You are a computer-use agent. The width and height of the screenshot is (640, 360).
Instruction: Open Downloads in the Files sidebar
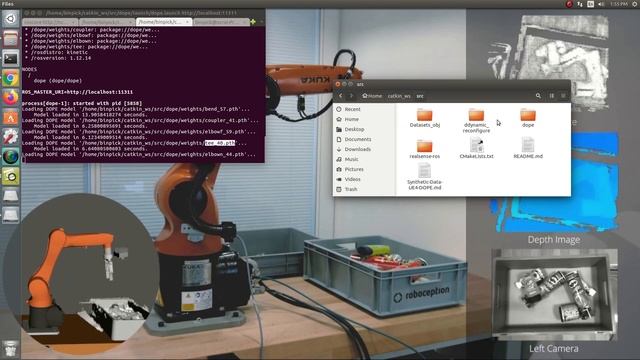[x=364, y=149]
